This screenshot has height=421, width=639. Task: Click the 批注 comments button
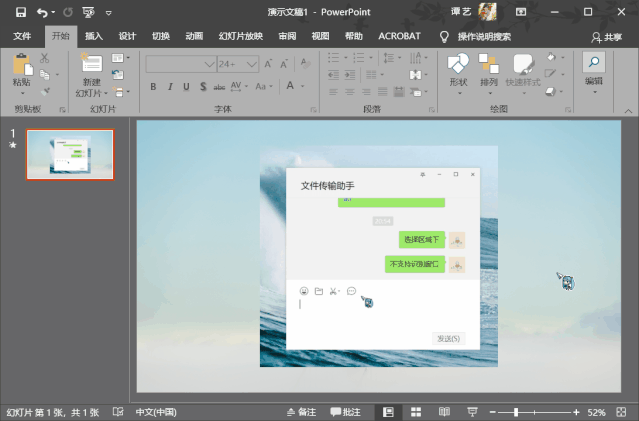tap(346, 412)
